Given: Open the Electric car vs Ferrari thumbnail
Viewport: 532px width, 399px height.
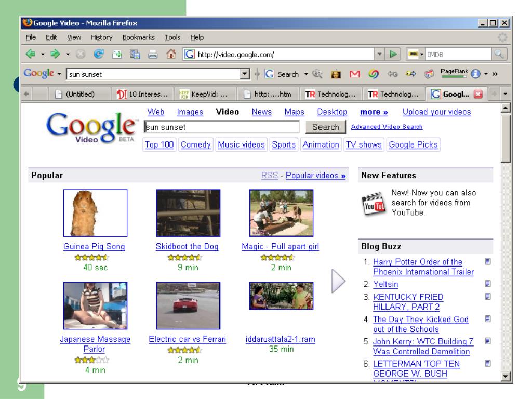Looking at the screenshot, I should [188, 305].
